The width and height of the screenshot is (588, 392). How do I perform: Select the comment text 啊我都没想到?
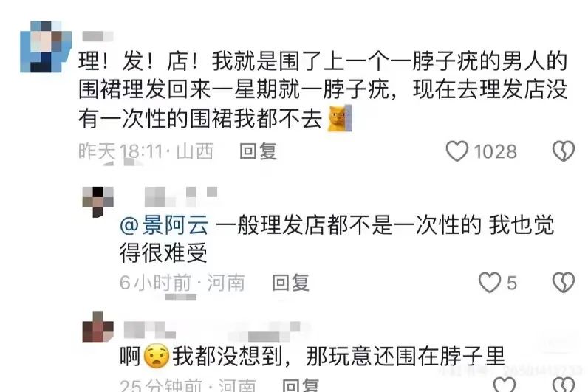pos(312,356)
